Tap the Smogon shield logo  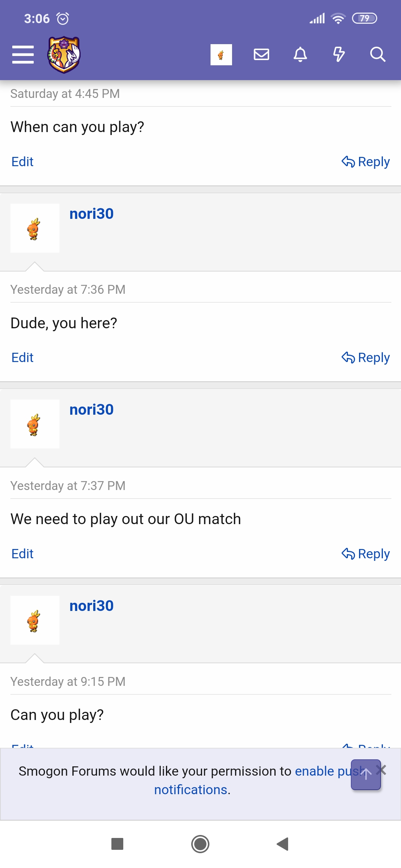point(64,55)
